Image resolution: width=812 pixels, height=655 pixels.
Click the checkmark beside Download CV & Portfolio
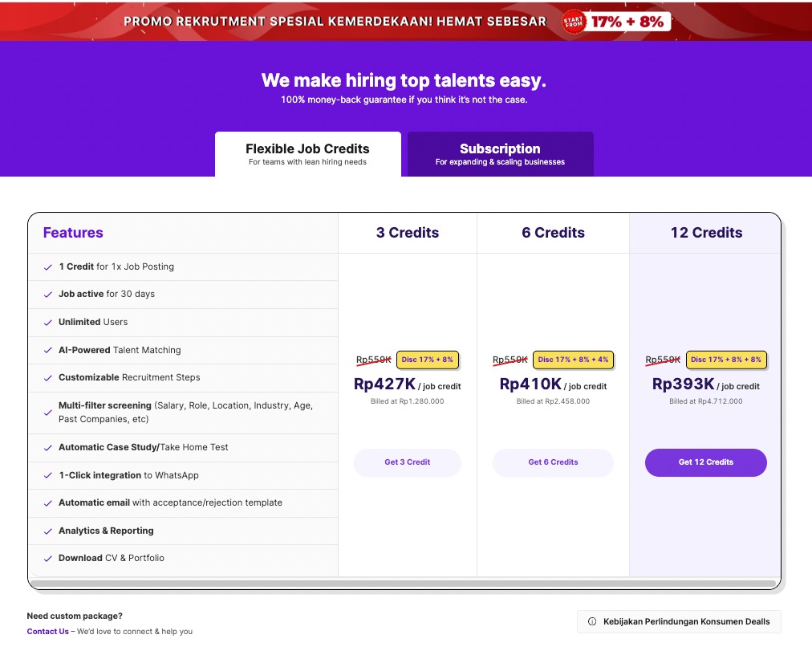[x=48, y=558]
